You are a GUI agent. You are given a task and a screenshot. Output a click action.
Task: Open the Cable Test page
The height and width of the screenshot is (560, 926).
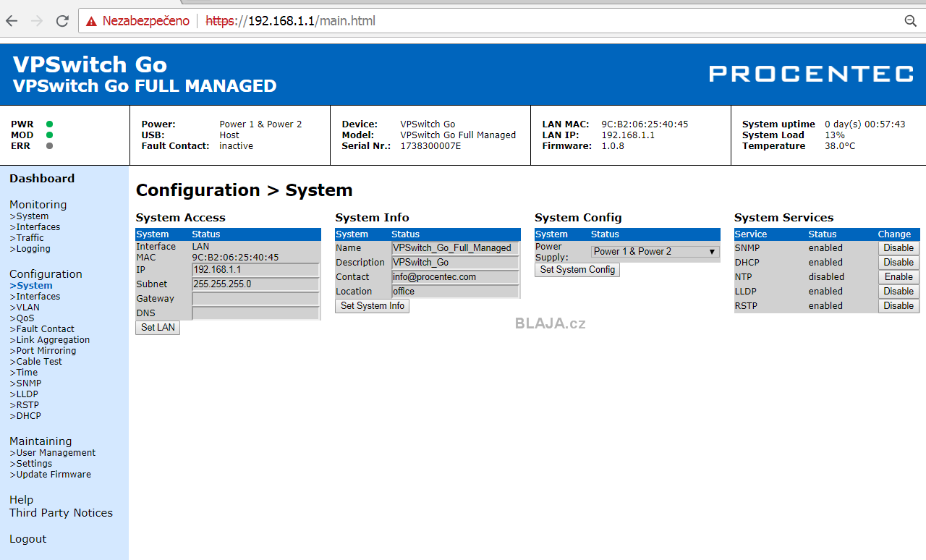(36, 362)
